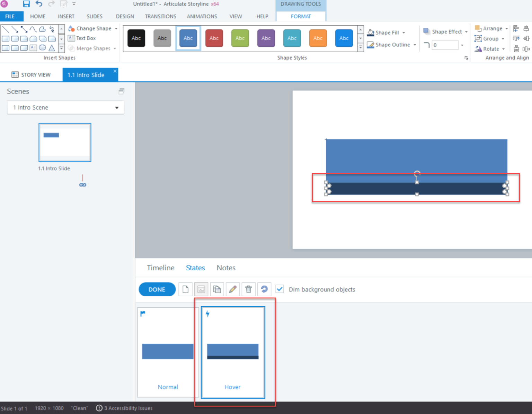The width and height of the screenshot is (532, 414).
Task: Edit the state using the pencil icon
Action: coord(232,289)
